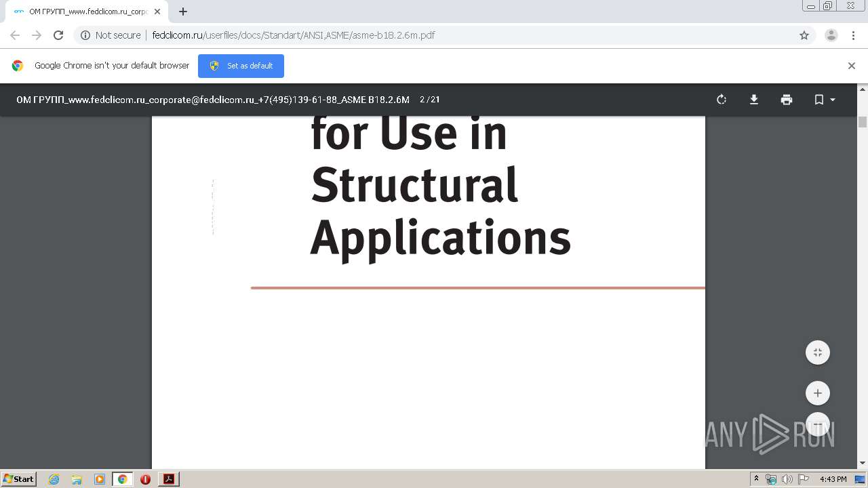Rotate the PDF clockwise
The height and width of the screenshot is (488, 868).
point(722,100)
